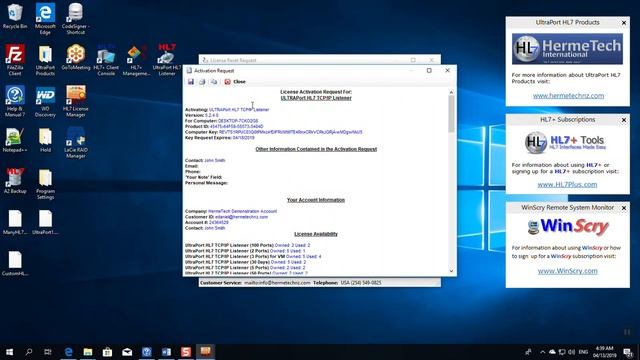Viewport: 640px width, 360px height.
Task: Click the edaniel@hermetechnz.com Customer ID text
Action: (x=242, y=217)
